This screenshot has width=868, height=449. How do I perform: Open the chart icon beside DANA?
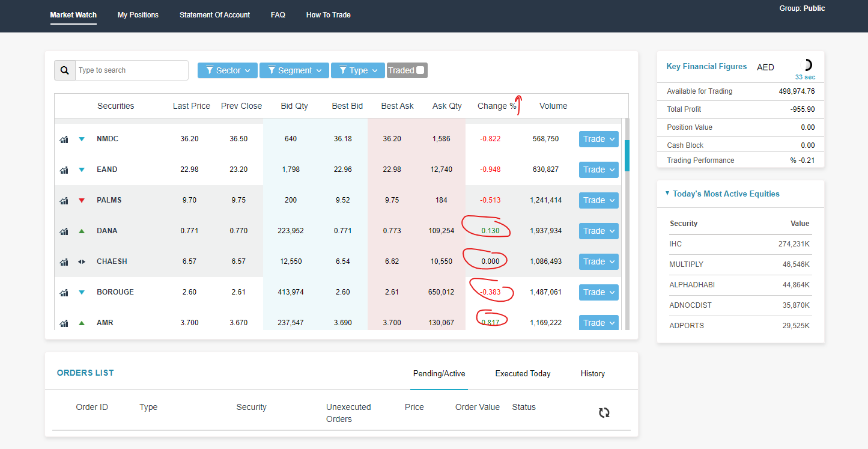64,231
